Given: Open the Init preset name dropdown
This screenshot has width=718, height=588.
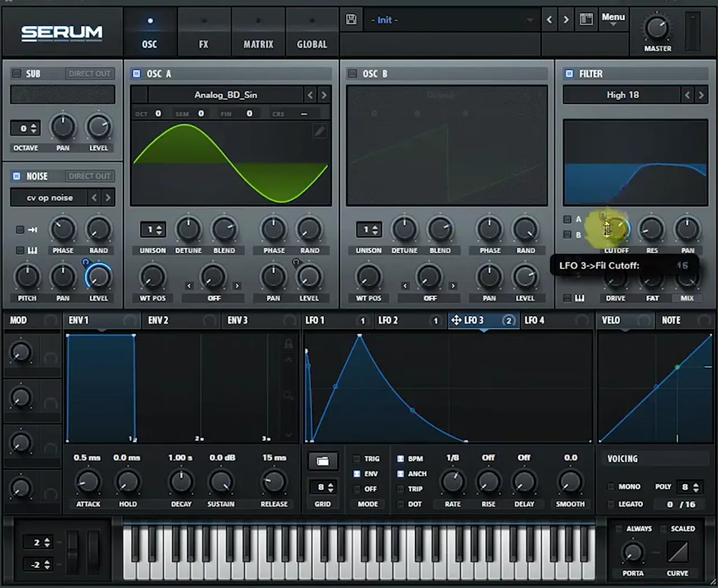Looking at the screenshot, I should 451,20.
